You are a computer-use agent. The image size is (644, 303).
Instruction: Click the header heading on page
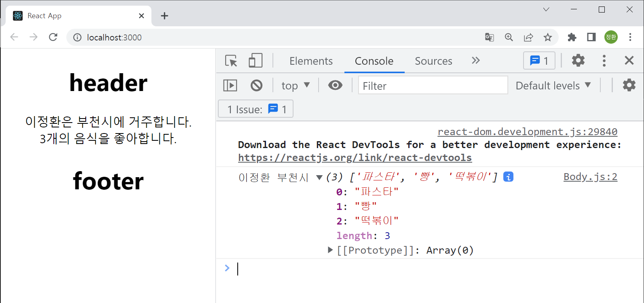tap(108, 83)
